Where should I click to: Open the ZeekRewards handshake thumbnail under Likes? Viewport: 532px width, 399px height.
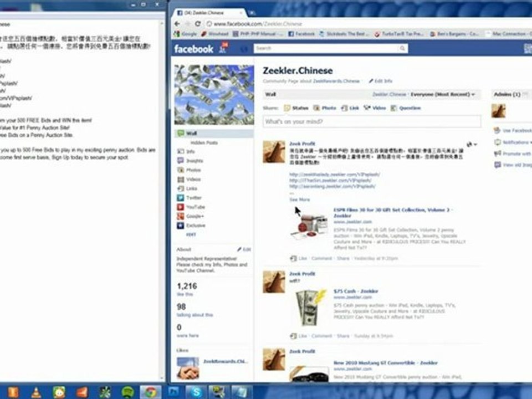pos(188,368)
